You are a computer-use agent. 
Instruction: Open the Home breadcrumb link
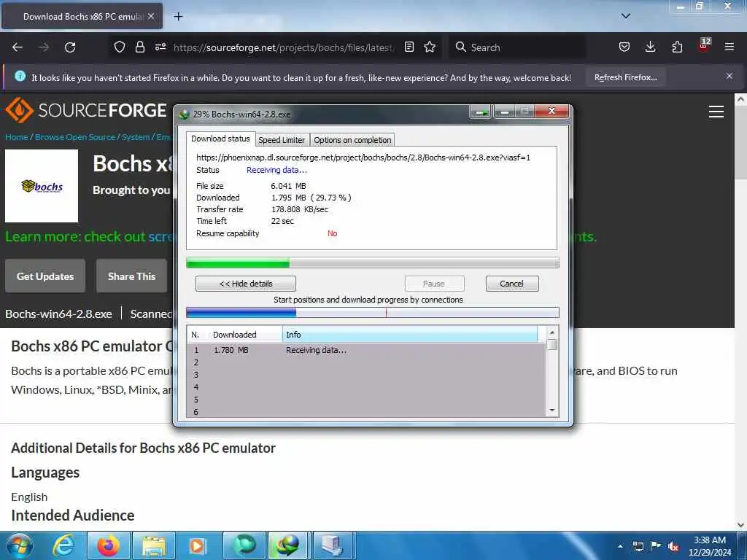(17, 137)
